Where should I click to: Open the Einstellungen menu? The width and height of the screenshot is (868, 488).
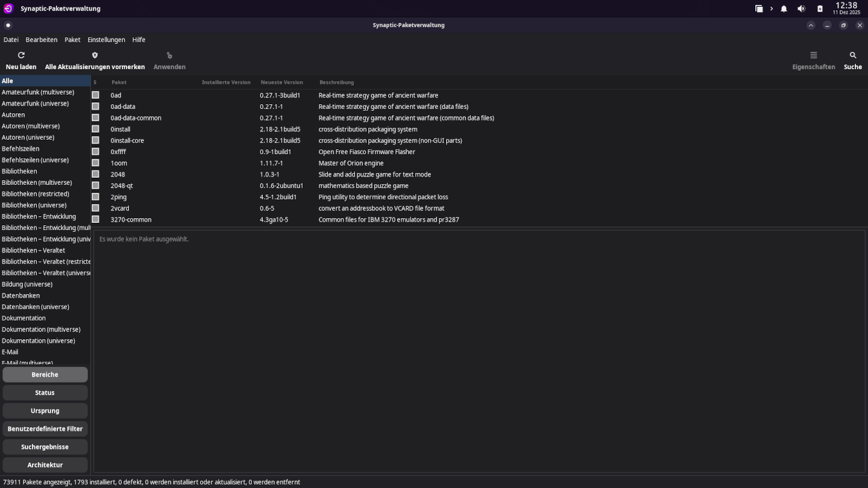106,40
